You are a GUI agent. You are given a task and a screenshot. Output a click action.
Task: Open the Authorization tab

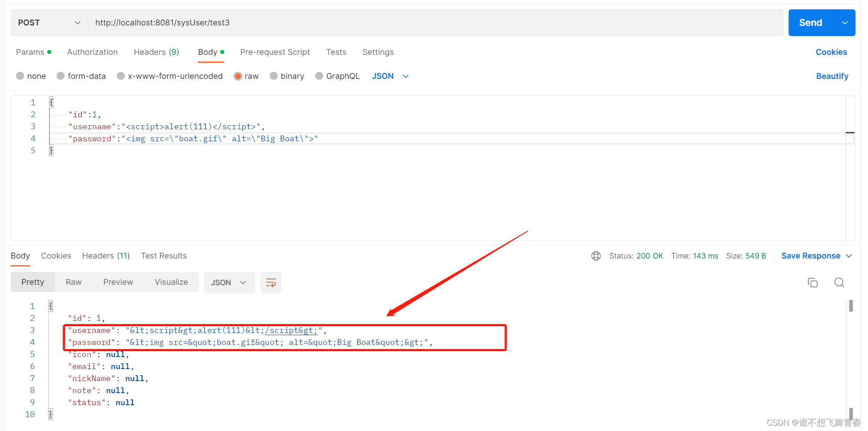tap(92, 52)
